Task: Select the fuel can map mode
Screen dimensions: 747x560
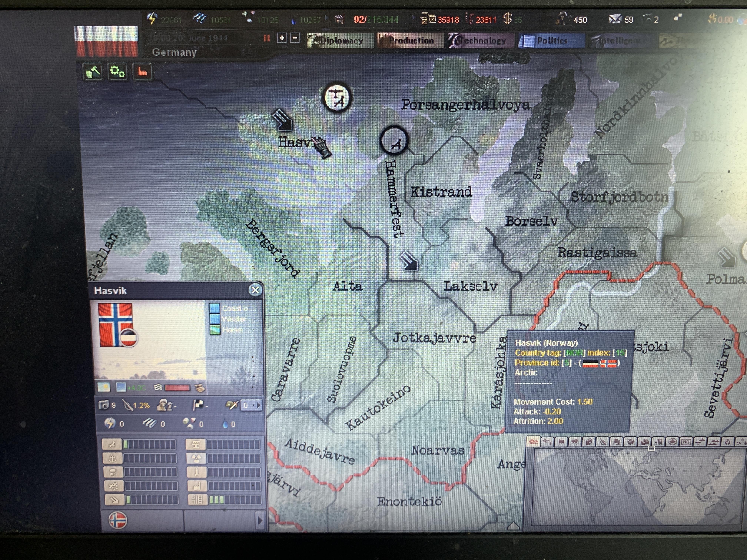Action: [589, 441]
